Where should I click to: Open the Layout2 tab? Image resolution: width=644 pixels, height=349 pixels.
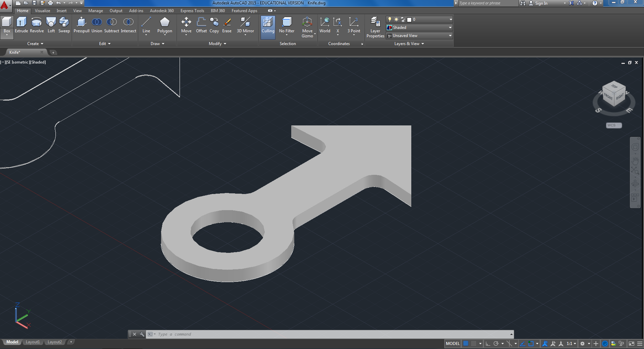(54, 342)
